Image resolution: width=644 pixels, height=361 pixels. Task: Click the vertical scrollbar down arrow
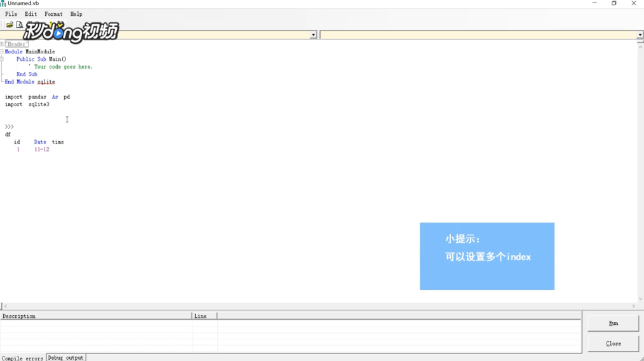tap(640, 299)
